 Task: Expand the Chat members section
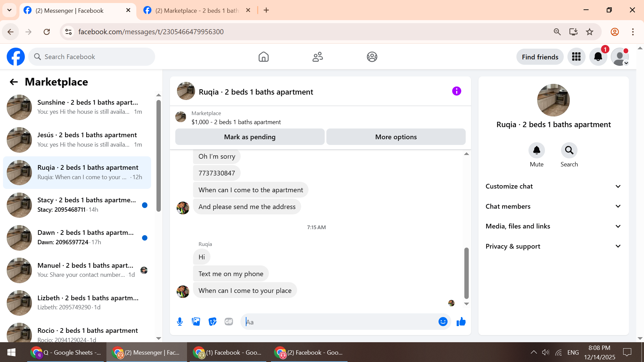[x=553, y=206]
